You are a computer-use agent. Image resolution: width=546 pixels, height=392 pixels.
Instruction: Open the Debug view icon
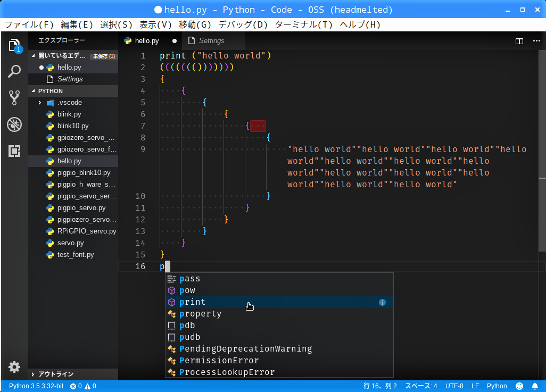coord(14,124)
